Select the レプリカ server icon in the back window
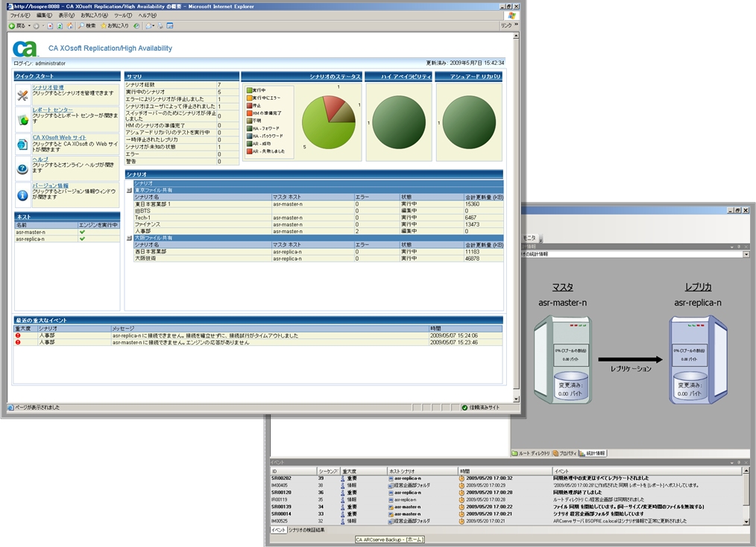This screenshot has width=756, height=547. 698,360
